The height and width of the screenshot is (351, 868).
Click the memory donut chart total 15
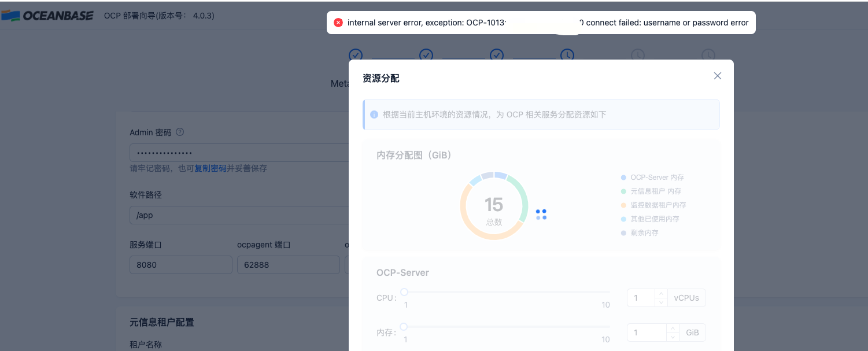(494, 205)
